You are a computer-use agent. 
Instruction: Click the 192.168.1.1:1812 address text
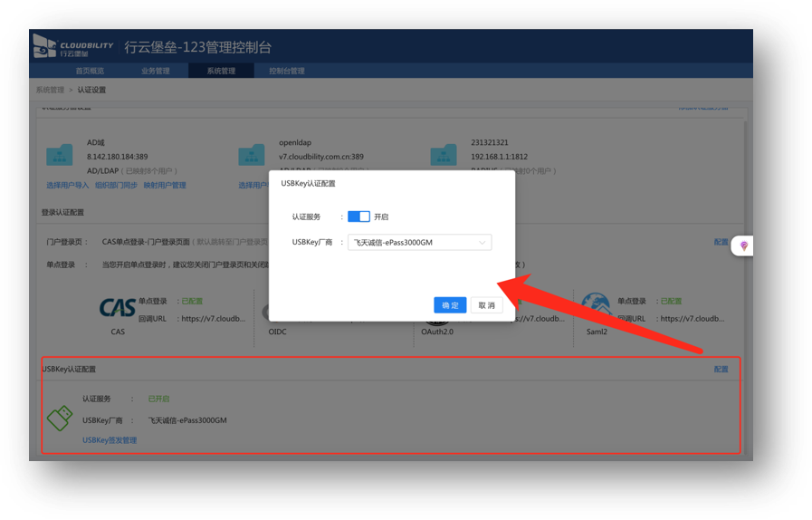click(x=499, y=157)
